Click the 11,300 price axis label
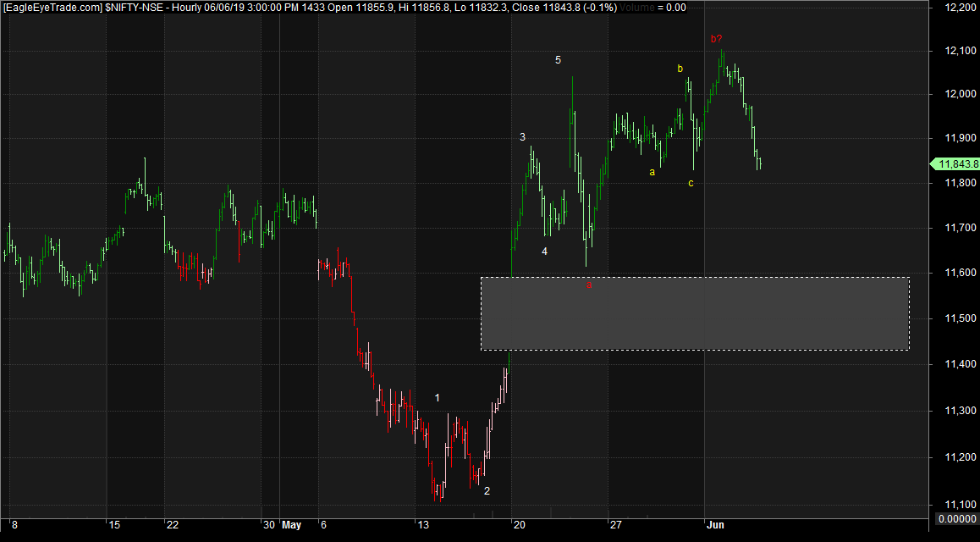The height and width of the screenshot is (542, 980). tap(960, 410)
